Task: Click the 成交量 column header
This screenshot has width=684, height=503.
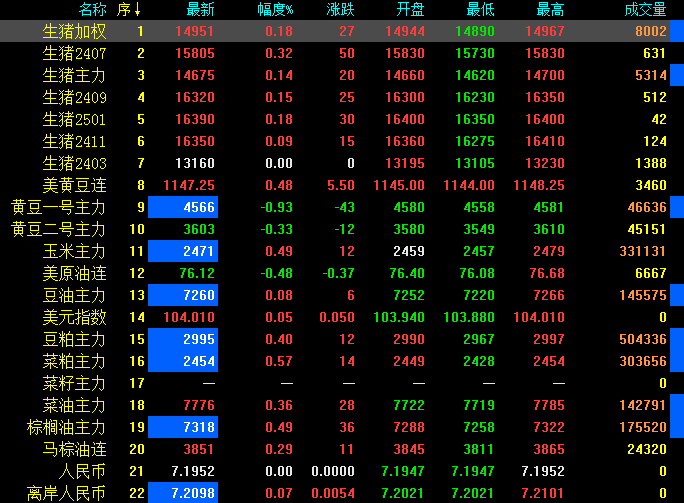Action: coord(645,9)
